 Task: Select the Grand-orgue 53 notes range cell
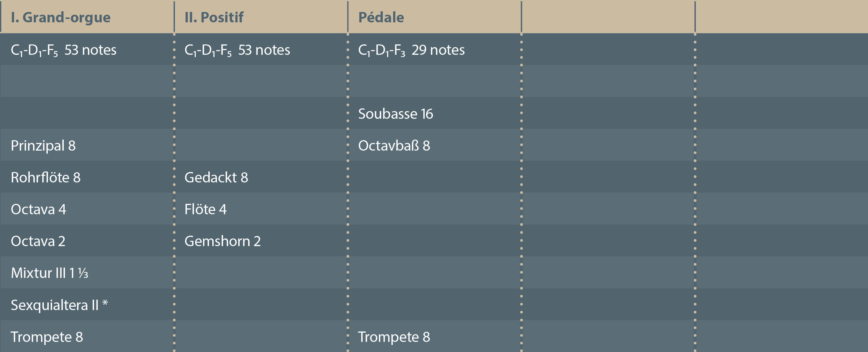[x=63, y=50]
